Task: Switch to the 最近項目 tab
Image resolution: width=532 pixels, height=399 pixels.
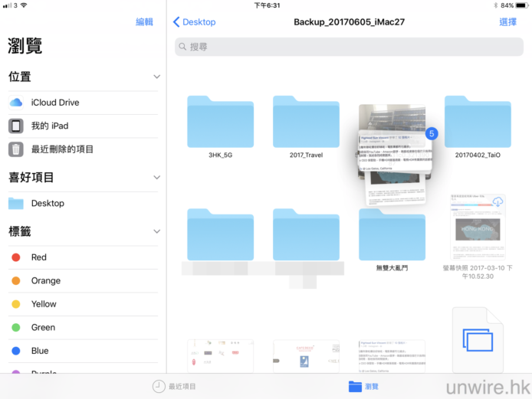Action: pos(174,387)
